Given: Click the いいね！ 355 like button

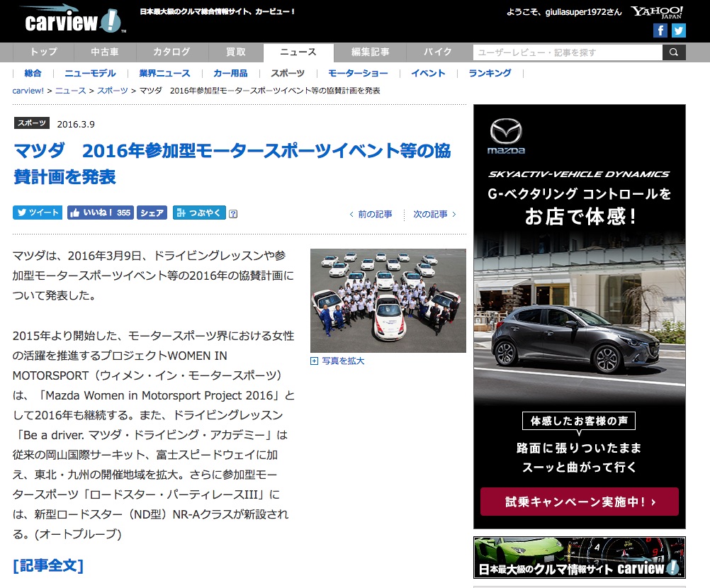Looking at the screenshot, I should coord(100,213).
